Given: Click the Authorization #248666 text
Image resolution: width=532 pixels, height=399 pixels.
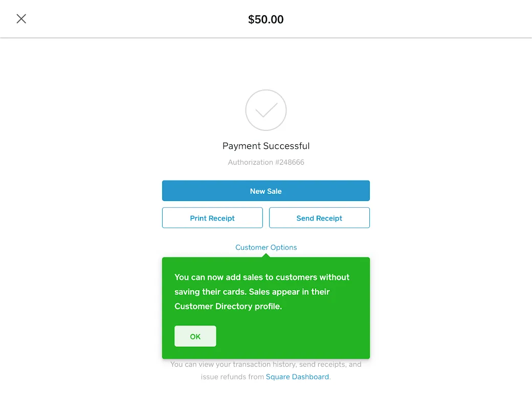Looking at the screenshot, I should pyautogui.click(x=266, y=162).
